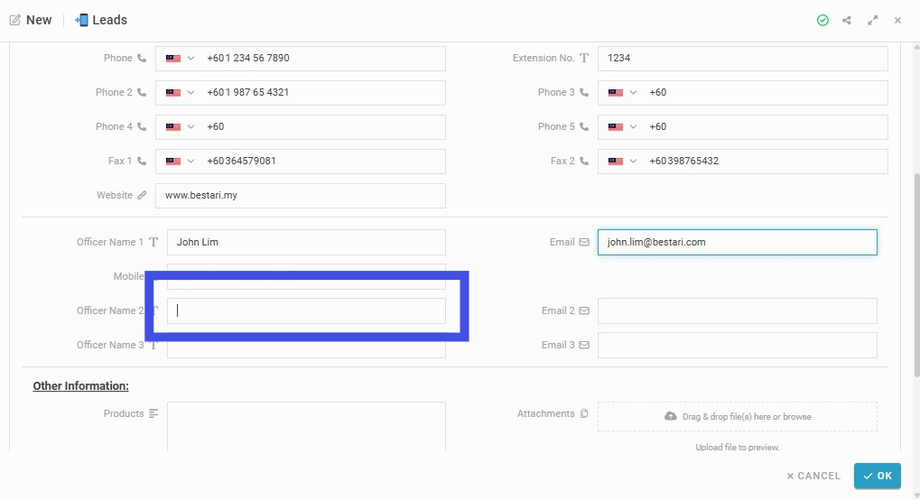Open country flag dropdown for Fax 2
This screenshot has width=920, height=500.
coord(622,161)
